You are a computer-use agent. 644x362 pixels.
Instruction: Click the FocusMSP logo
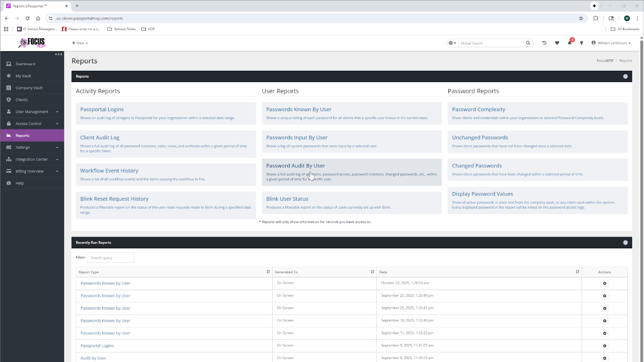point(32,43)
